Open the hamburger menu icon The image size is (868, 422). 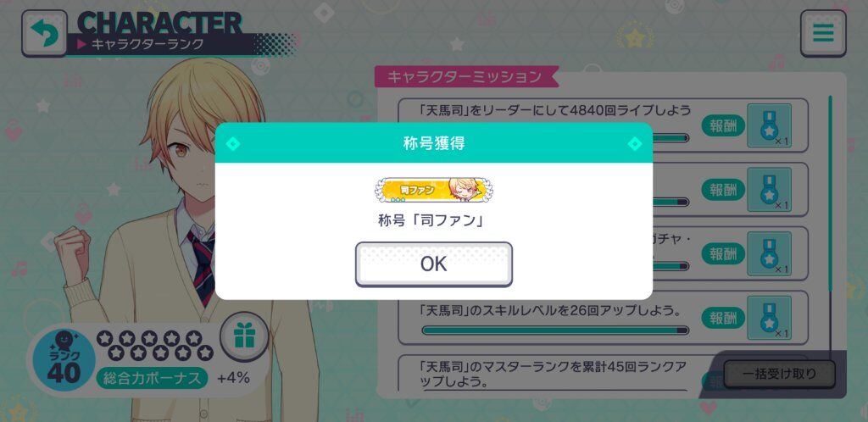tap(822, 33)
